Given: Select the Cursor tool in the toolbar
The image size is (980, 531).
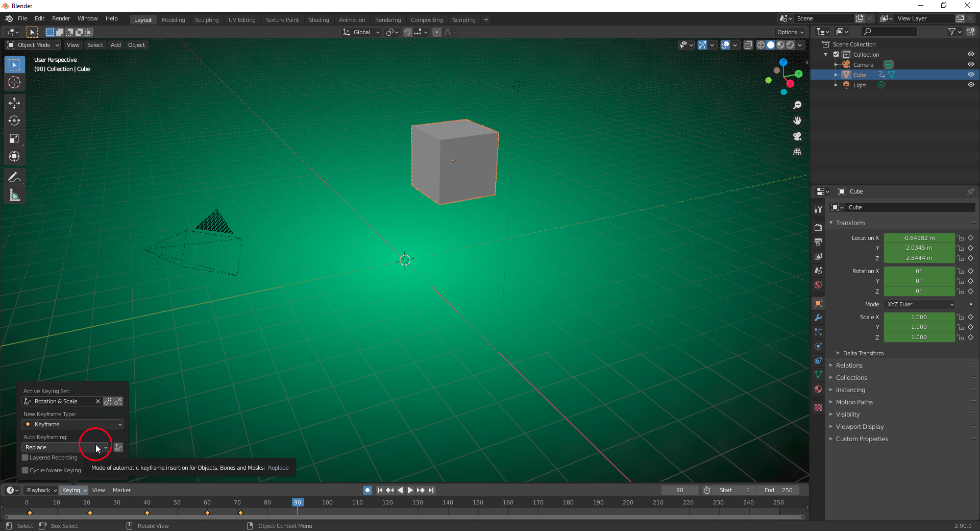Looking at the screenshot, I should tap(14, 82).
